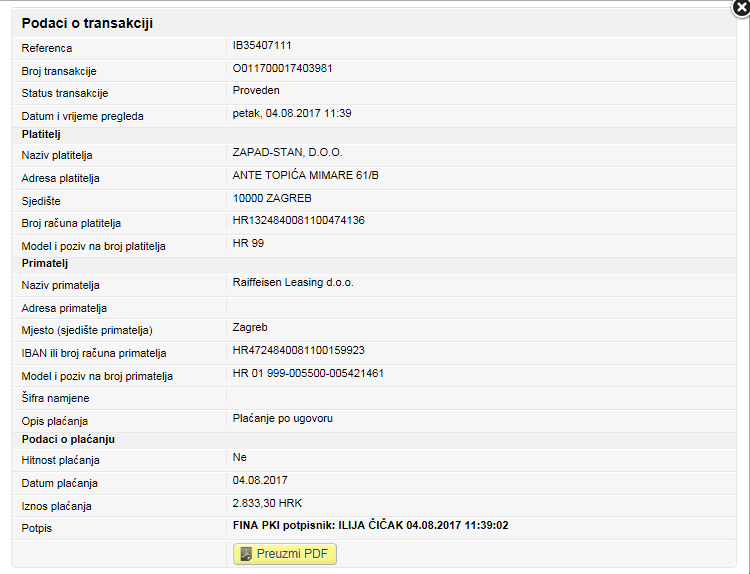
Task: Click the Primatelj section header
Action: [45, 264]
